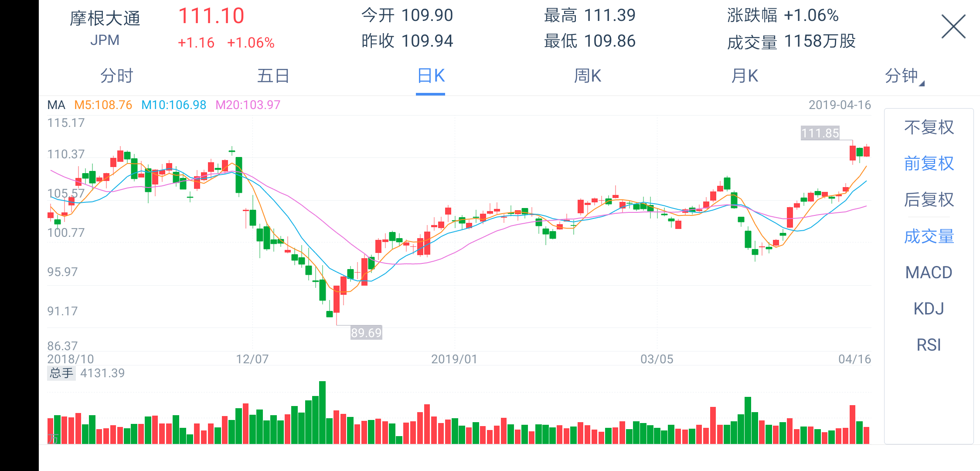Show the MACD indicator
The width and height of the screenshot is (980, 471).
click(x=929, y=273)
